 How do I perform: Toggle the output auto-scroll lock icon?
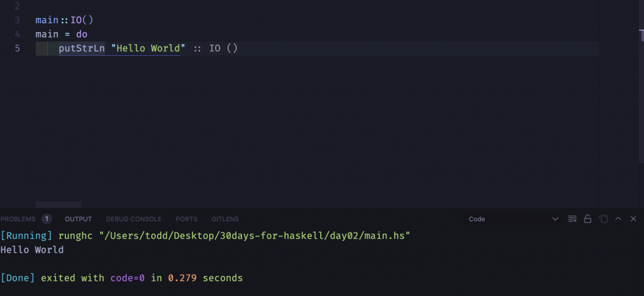tap(587, 219)
